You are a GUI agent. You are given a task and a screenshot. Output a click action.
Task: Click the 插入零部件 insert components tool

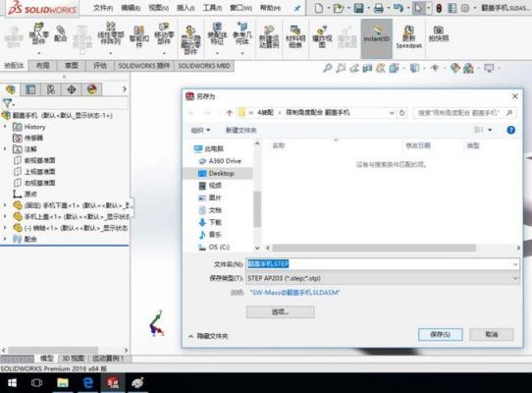(38, 34)
